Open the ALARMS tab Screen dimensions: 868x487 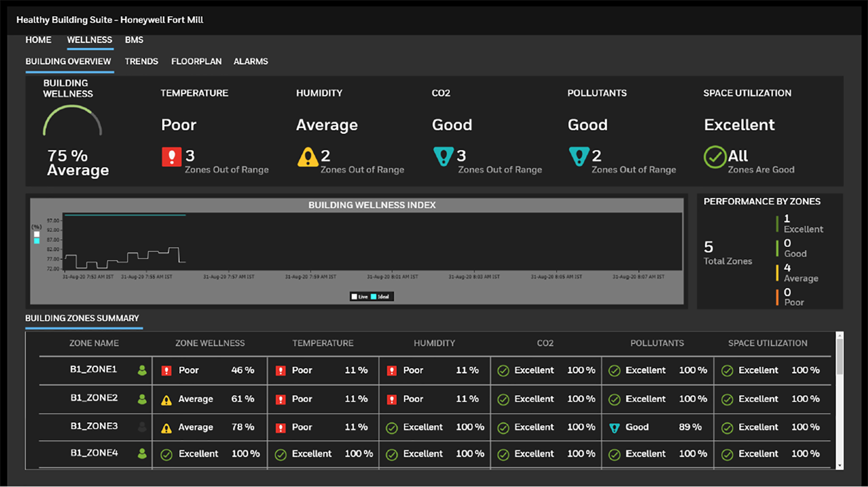250,62
